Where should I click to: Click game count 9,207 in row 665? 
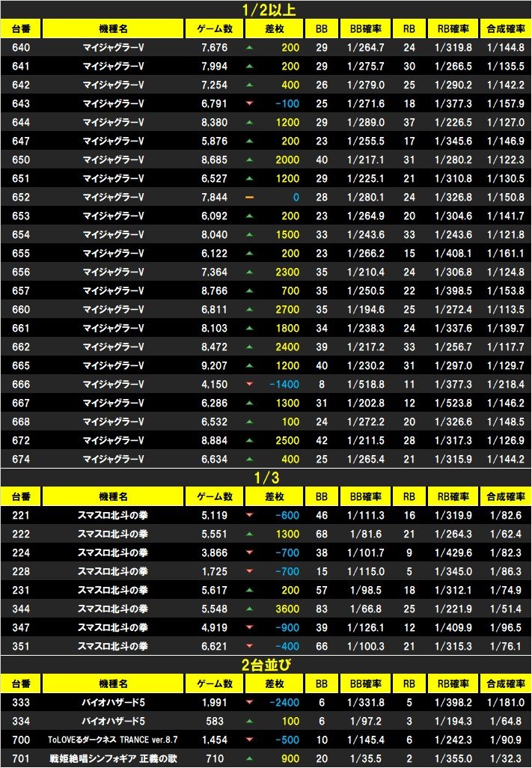coord(214,365)
